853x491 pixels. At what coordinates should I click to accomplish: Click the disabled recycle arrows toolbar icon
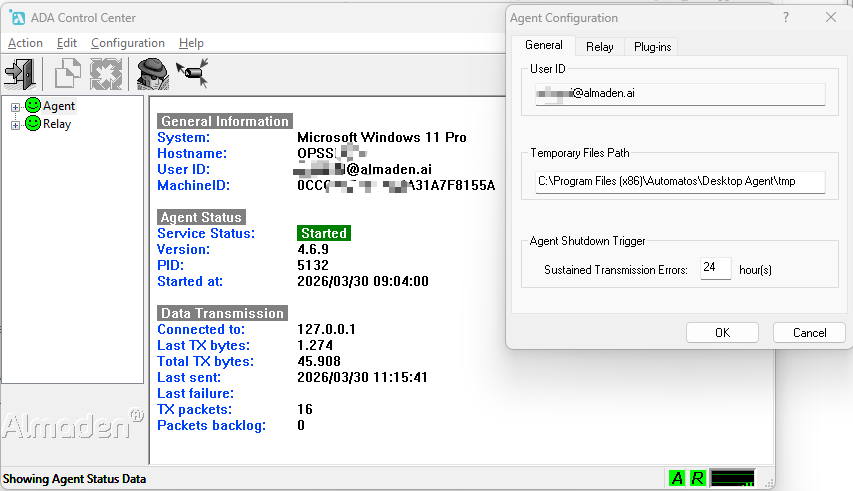point(105,73)
